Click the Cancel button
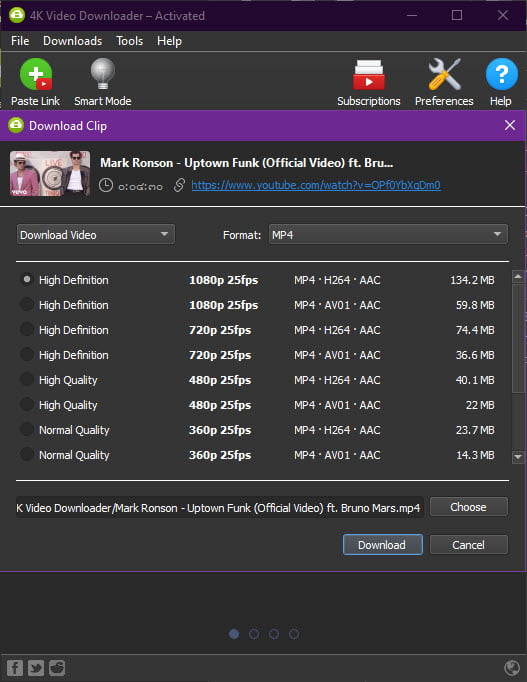 click(468, 545)
